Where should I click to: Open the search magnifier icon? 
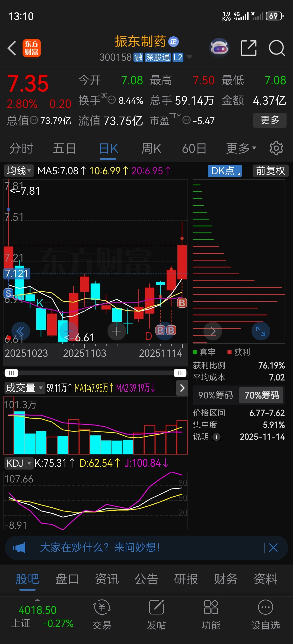[x=277, y=48]
